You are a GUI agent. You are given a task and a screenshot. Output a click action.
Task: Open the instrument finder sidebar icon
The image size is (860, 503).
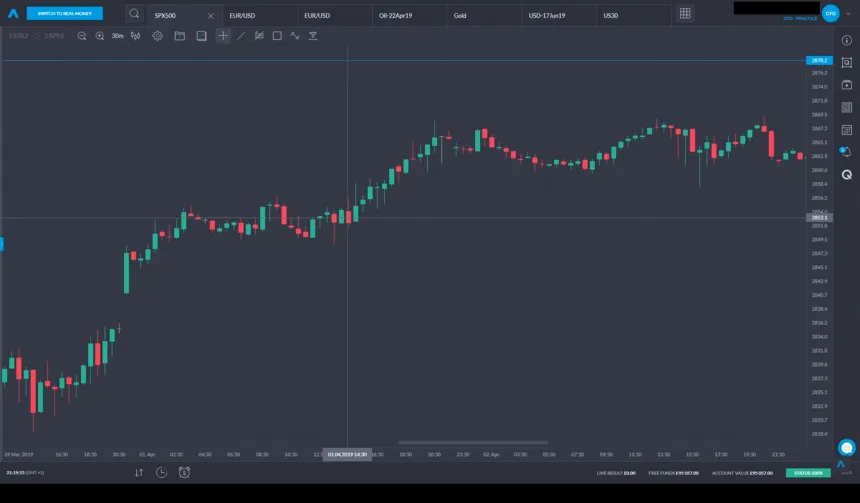847,63
